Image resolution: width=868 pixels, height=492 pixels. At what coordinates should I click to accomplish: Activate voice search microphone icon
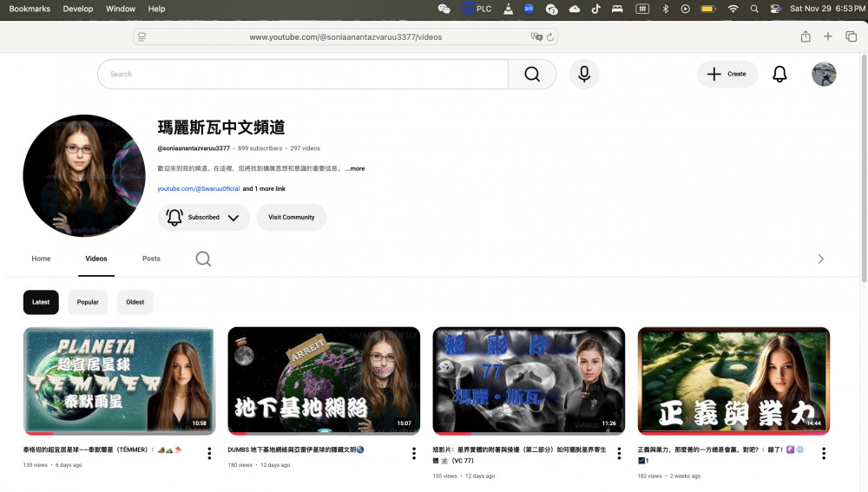pos(584,75)
